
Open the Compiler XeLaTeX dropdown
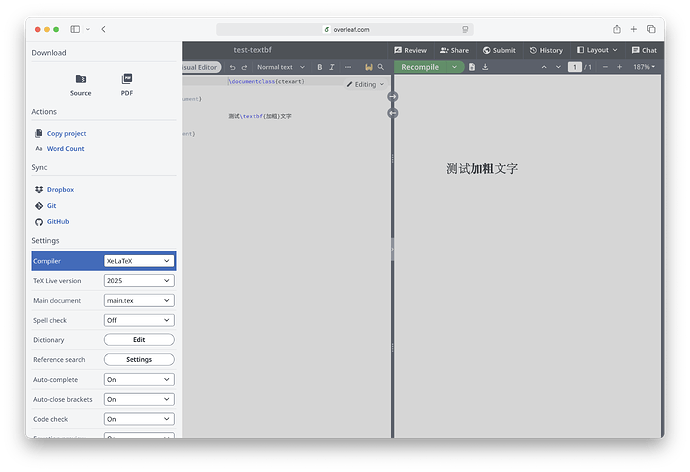(139, 261)
